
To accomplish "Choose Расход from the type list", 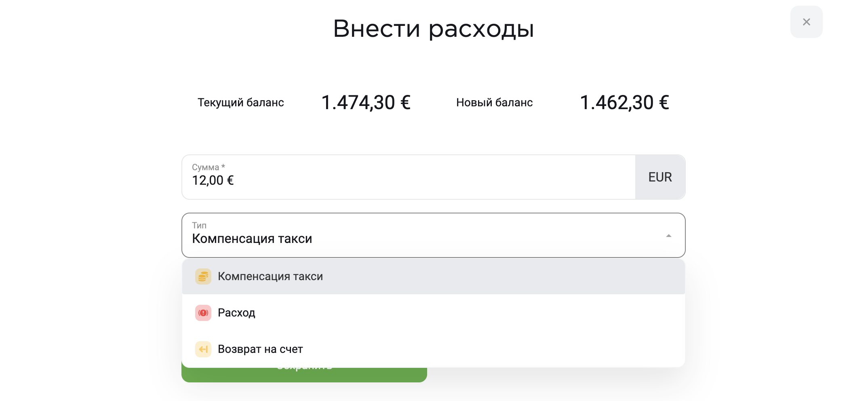I will [433, 313].
